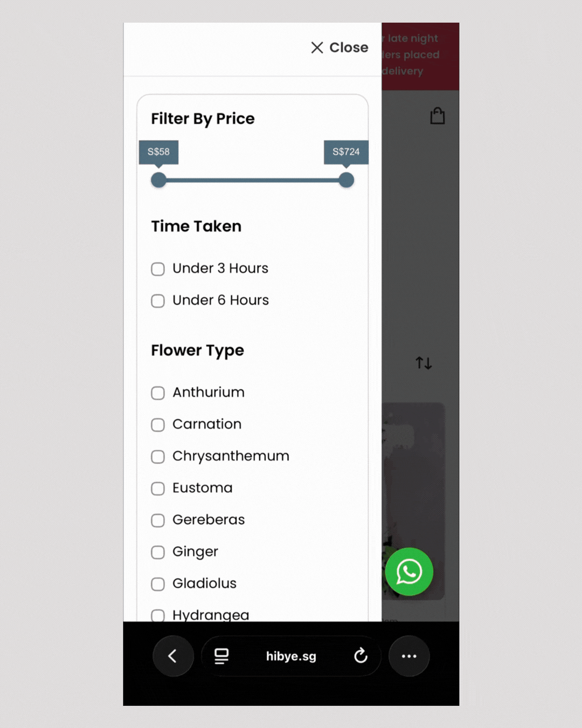Tick the Under 6 Hours checkbox
Image resolution: width=582 pixels, height=728 pixels.
158,301
